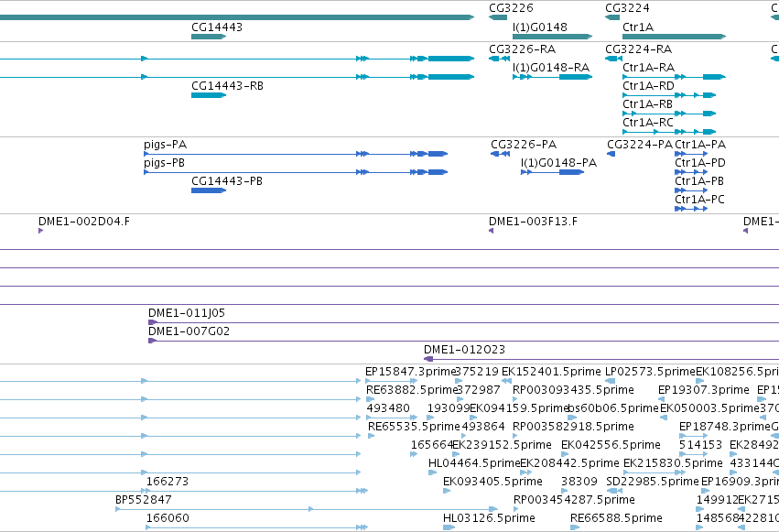Click the long teal gene bar in top track
The height and width of the screenshot is (532, 779).
click(x=236, y=17)
